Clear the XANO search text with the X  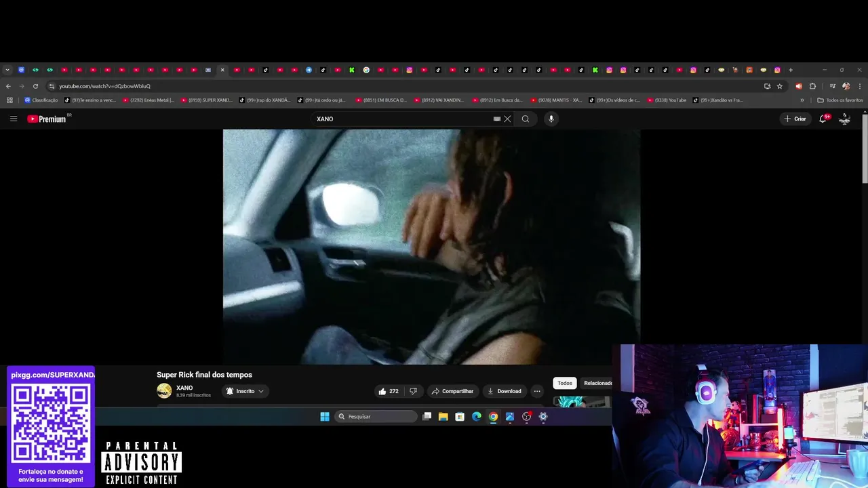[507, 119]
